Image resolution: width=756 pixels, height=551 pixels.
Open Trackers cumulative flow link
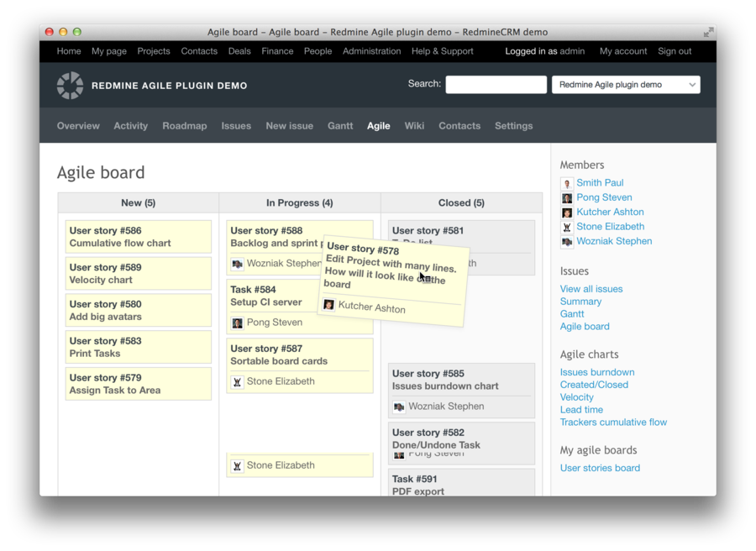pyautogui.click(x=613, y=422)
